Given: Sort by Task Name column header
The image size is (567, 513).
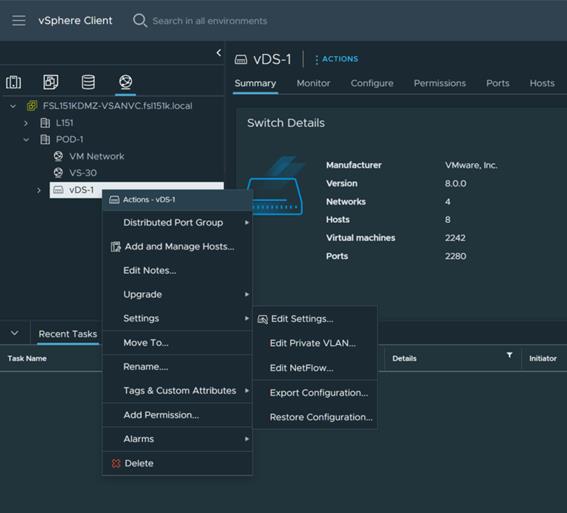Looking at the screenshot, I should click(x=27, y=358).
